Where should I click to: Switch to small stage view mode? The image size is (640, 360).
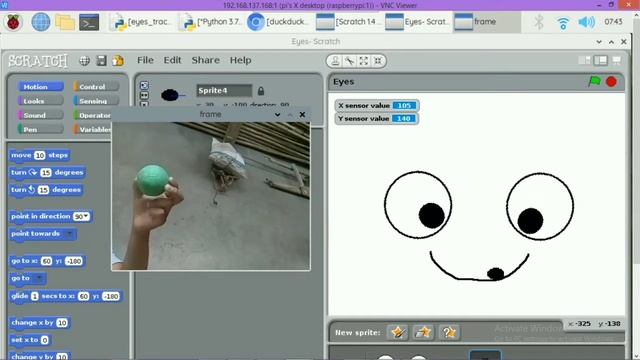coord(584,60)
